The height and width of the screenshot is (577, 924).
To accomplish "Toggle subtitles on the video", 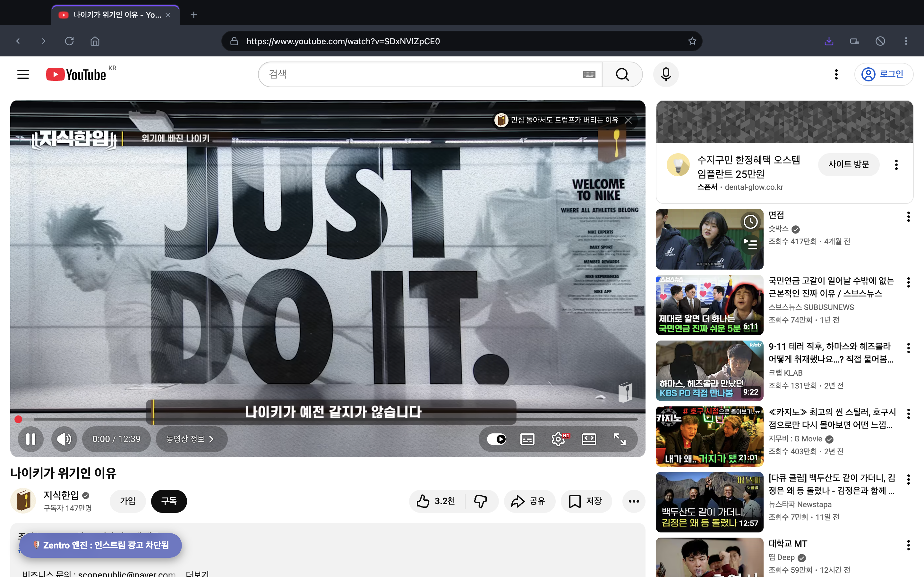I will [527, 439].
